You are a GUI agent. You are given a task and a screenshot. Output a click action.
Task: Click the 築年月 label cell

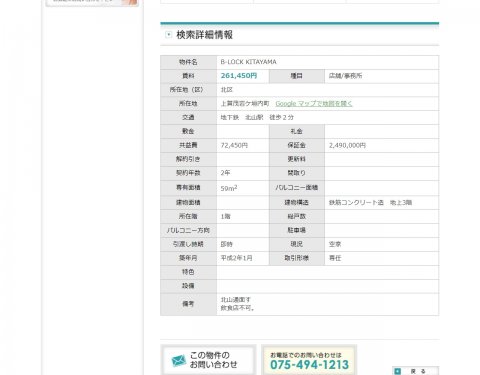click(188, 258)
